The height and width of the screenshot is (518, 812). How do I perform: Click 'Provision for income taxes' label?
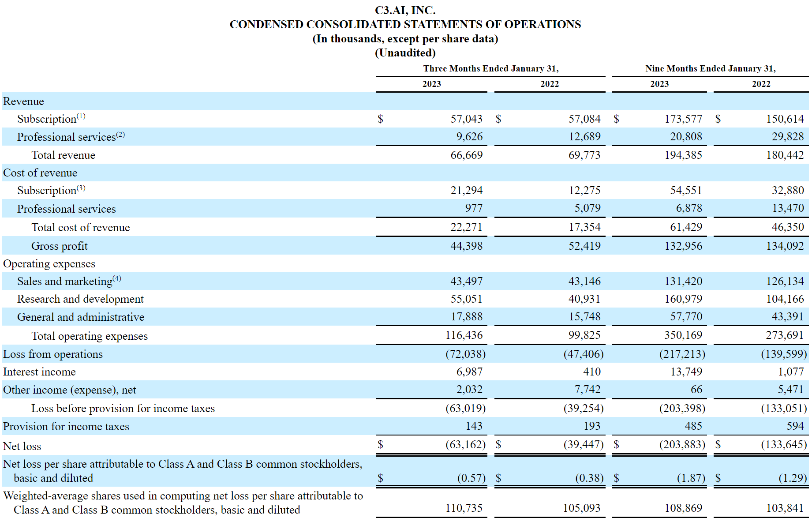click(x=66, y=427)
